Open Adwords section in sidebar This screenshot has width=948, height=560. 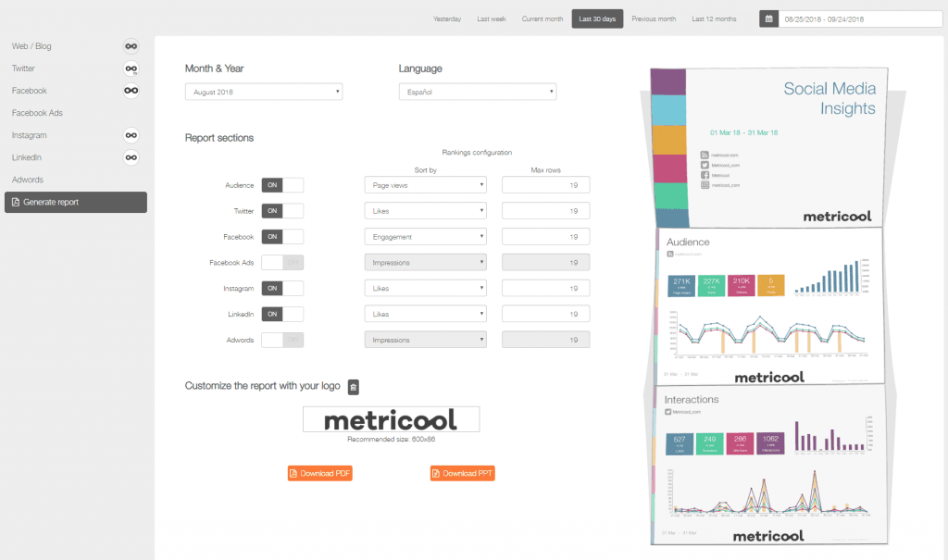pyautogui.click(x=27, y=180)
